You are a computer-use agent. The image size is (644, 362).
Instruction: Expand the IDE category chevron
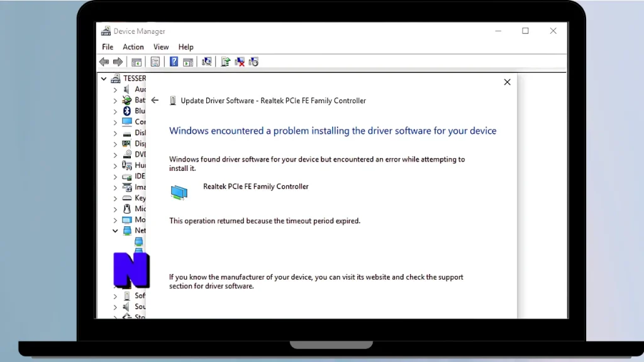[115, 177]
